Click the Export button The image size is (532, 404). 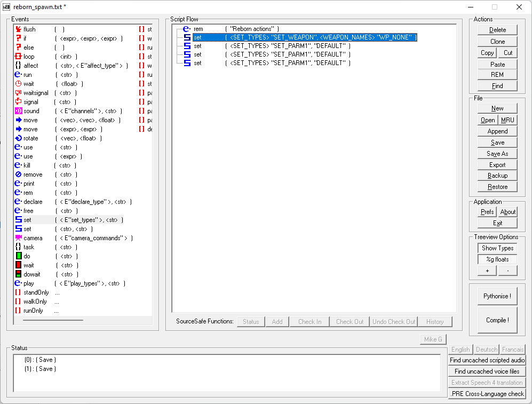(x=497, y=165)
